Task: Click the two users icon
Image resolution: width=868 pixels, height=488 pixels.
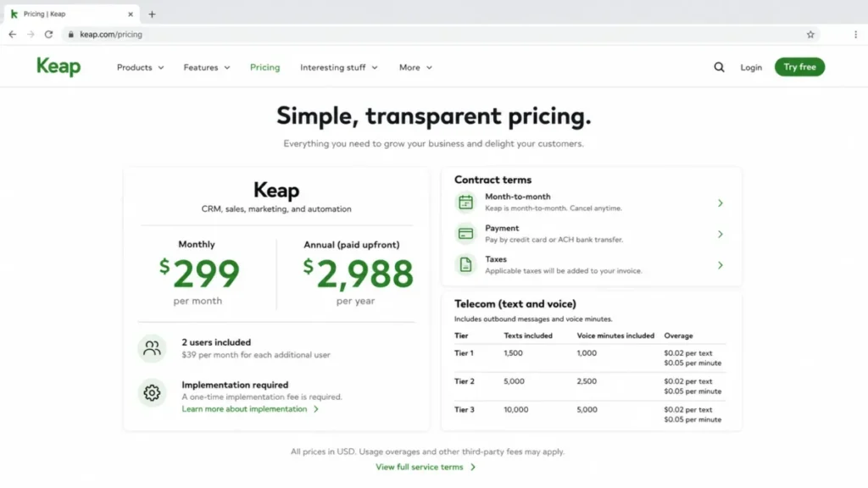Action: click(x=152, y=348)
